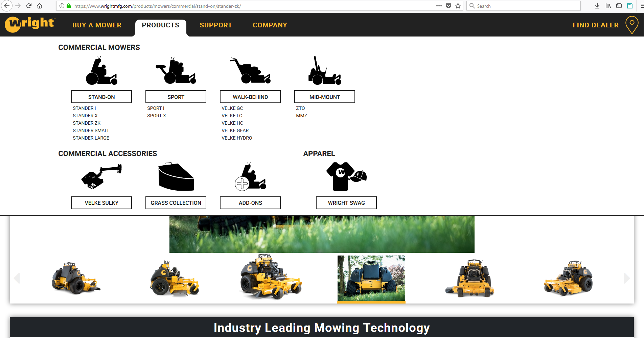Click the Wright Swag shirt and cap icon
The width and height of the screenshot is (644, 338).
tap(346, 176)
